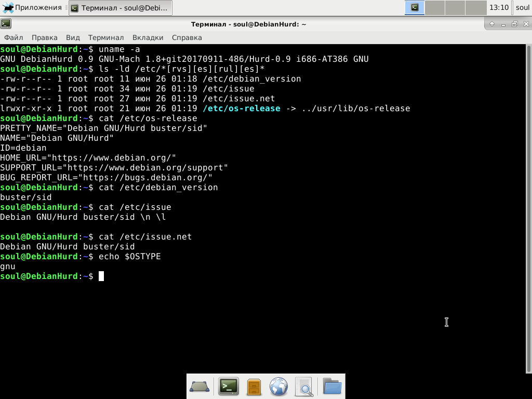Click the ID=debian line
The image size is (532, 399).
click(23, 148)
